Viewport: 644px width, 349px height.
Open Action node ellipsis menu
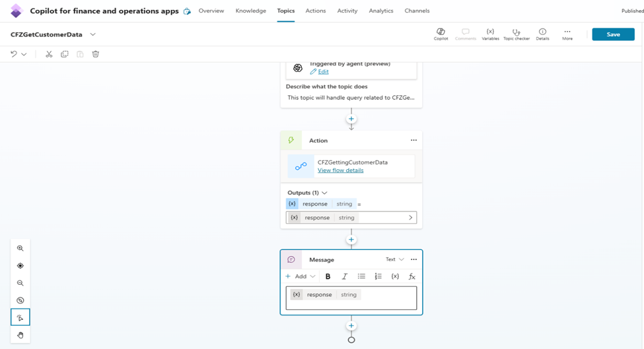(413, 140)
